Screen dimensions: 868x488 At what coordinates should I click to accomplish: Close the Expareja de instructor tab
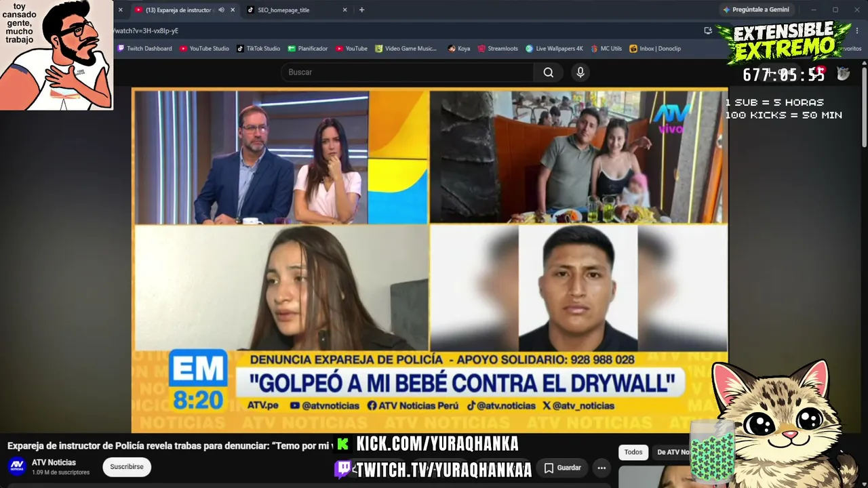click(233, 10)
